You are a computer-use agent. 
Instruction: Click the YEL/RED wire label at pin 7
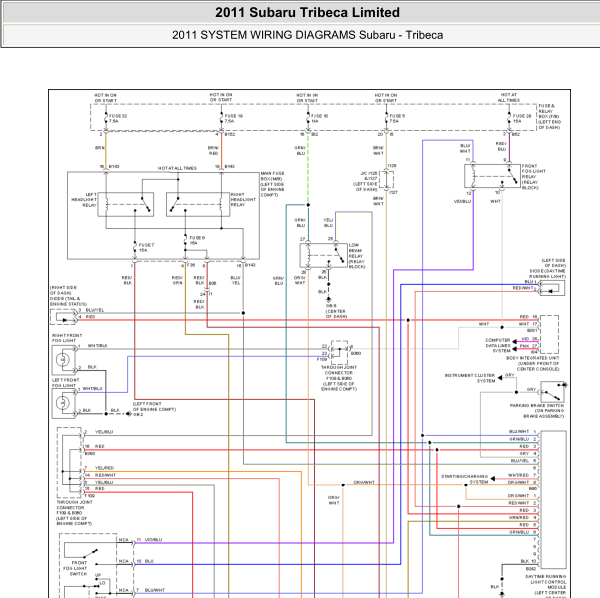104,468
